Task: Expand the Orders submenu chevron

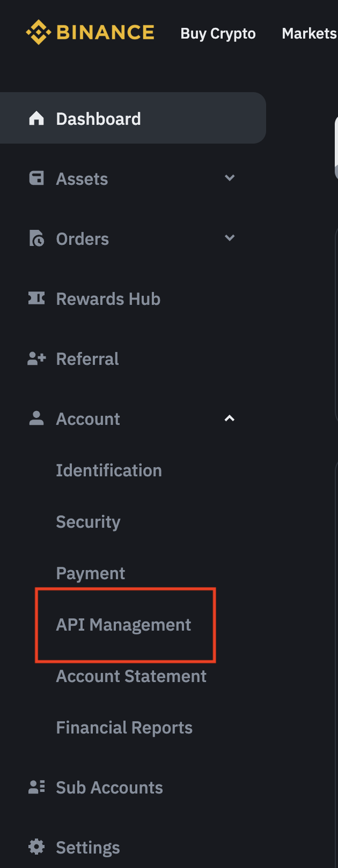Action: tap(230, 238)
